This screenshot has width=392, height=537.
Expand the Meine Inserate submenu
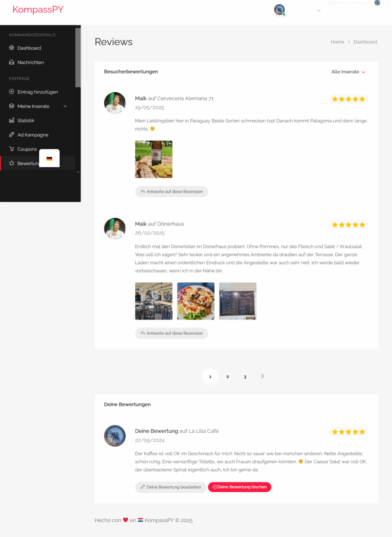point(65,106)
